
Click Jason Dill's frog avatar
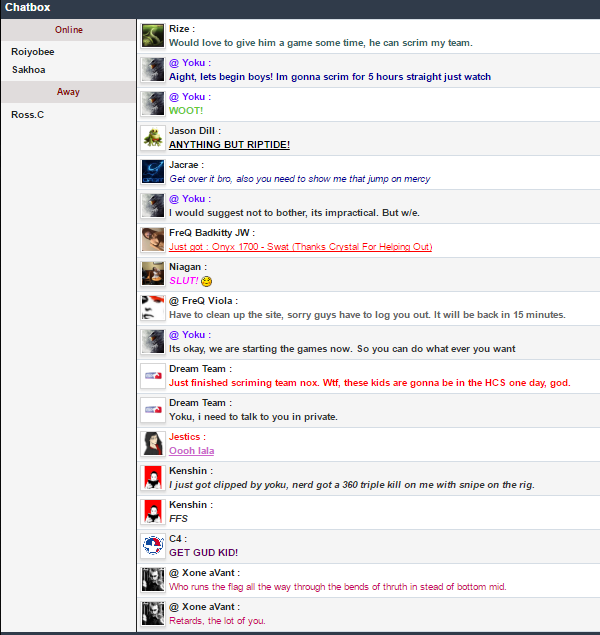153,138
